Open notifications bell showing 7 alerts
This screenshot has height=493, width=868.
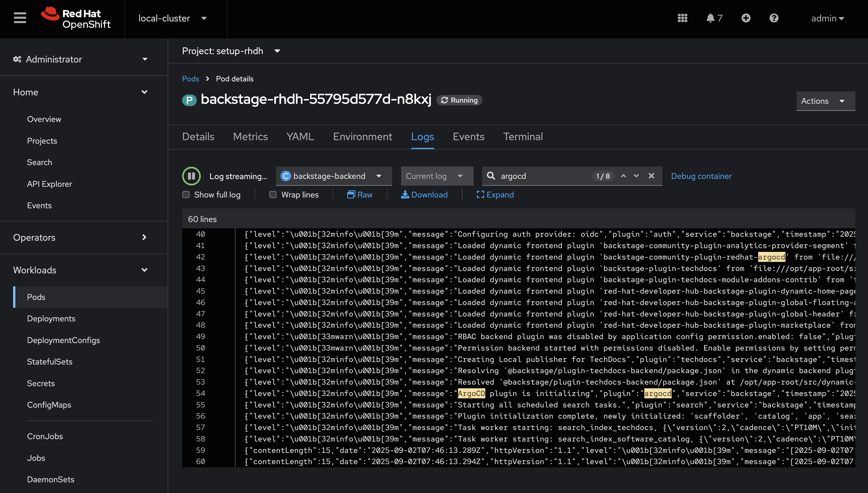[x=714, y=18]
